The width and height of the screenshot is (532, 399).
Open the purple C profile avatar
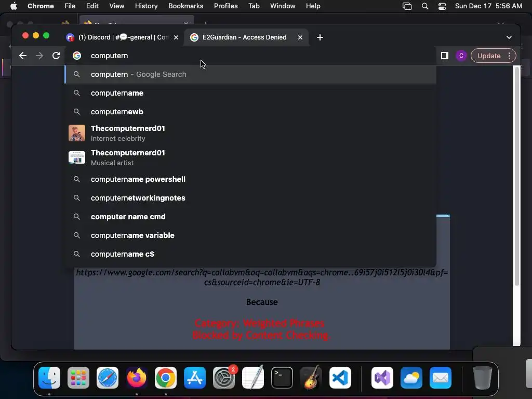(461, 56)
